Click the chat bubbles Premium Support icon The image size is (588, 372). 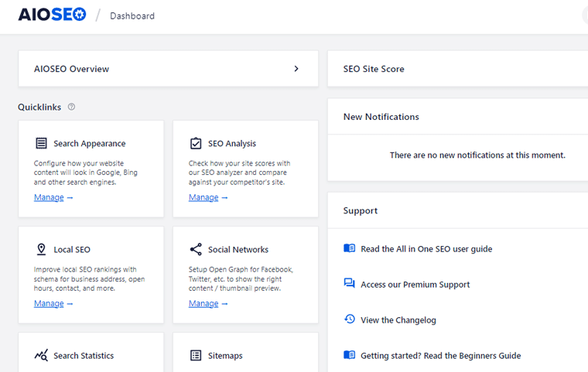pos(350,283)
